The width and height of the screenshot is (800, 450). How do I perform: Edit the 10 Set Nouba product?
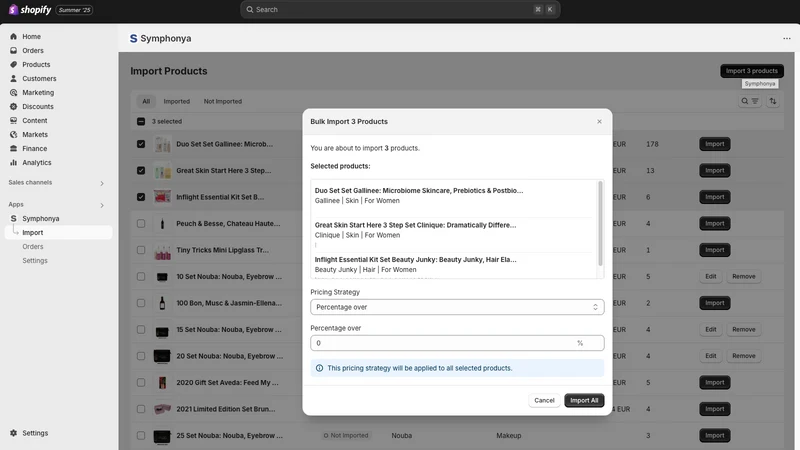(x=711, y=277)
